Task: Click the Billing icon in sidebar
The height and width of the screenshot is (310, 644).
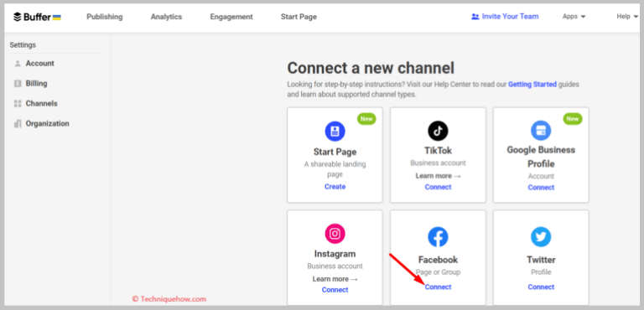Action: (18, 83)
